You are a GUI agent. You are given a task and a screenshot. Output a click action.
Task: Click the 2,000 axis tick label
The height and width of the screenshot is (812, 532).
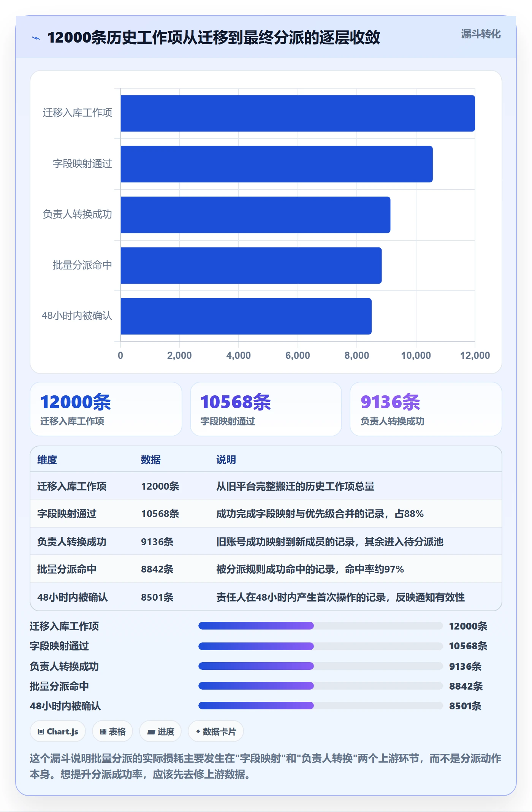pyautogui.click(x=179, y=355)
